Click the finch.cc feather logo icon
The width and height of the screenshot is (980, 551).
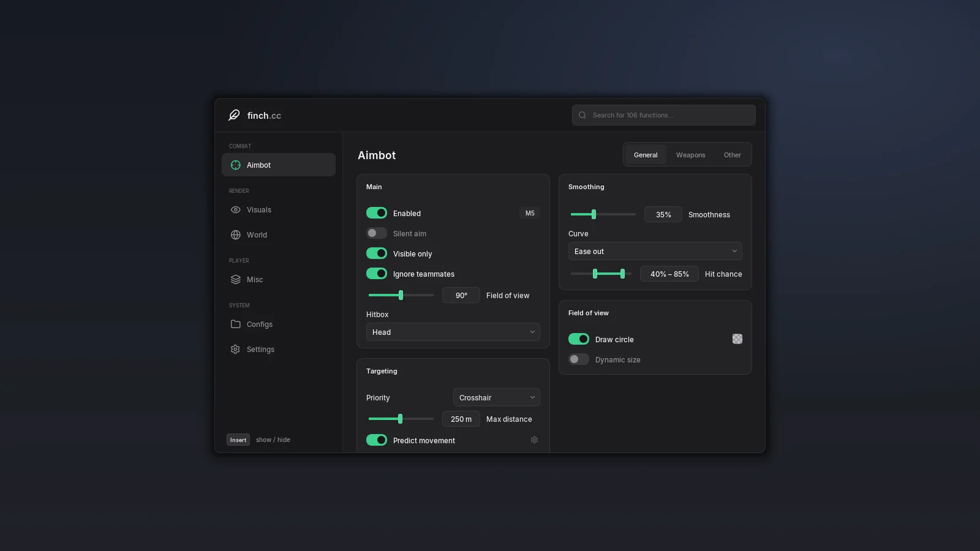point(234,115)
